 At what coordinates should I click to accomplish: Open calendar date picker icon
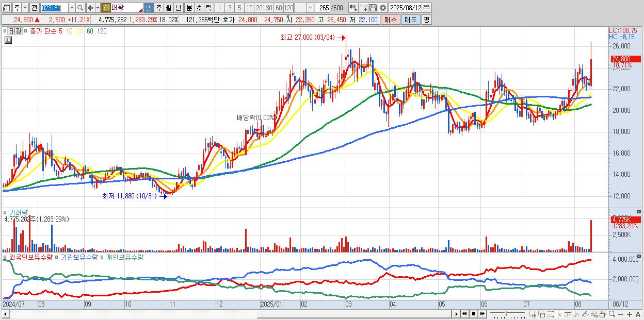point(426,8)
